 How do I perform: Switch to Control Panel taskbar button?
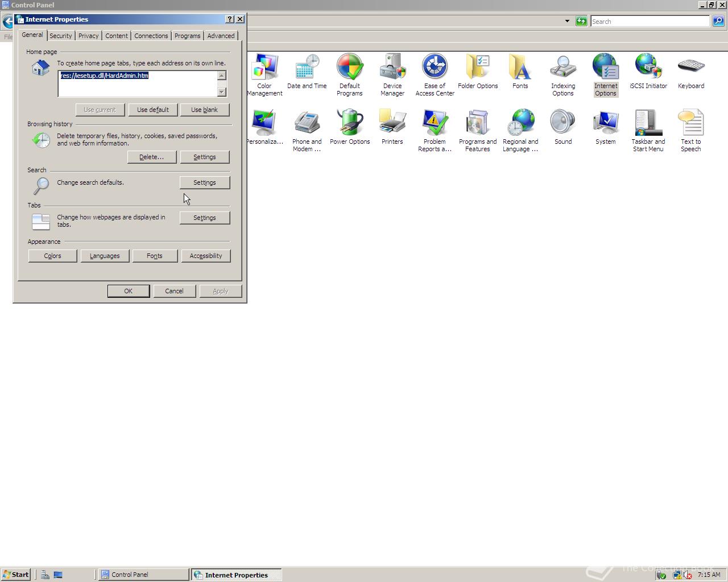pos(143,575)
